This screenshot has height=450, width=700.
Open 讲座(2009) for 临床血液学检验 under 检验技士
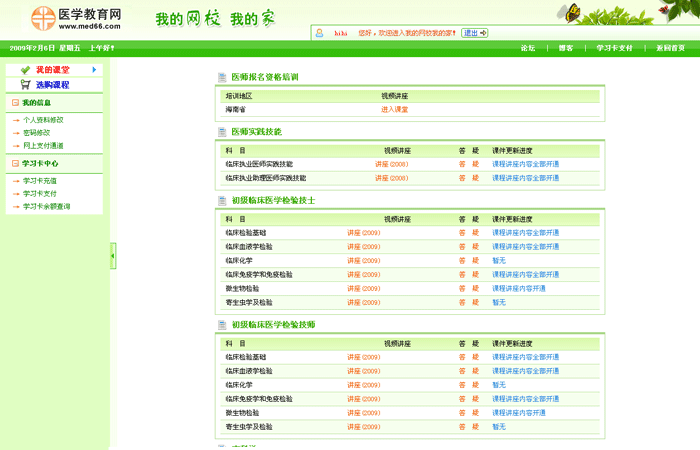(x=364, y=247)
